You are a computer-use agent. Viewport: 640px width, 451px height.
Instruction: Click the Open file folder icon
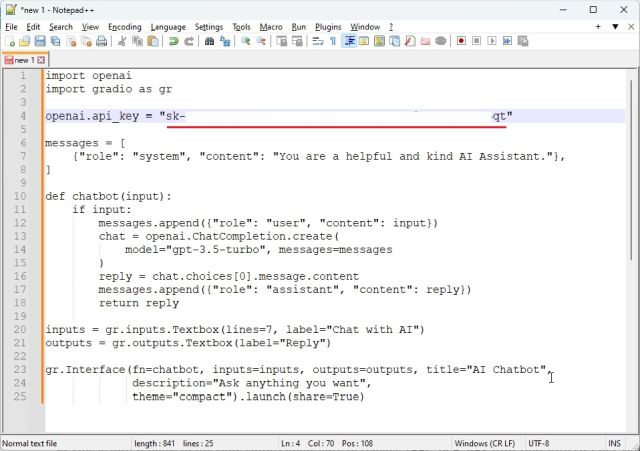tap(24, 41)
